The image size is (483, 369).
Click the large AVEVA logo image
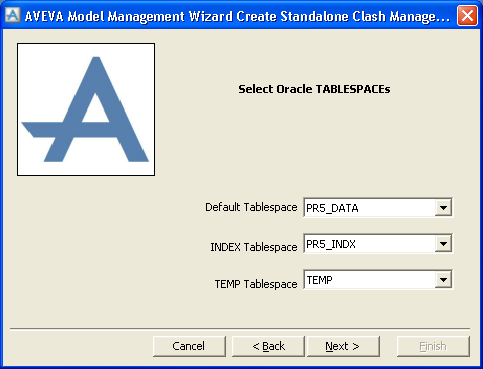(x=86, y=109)
